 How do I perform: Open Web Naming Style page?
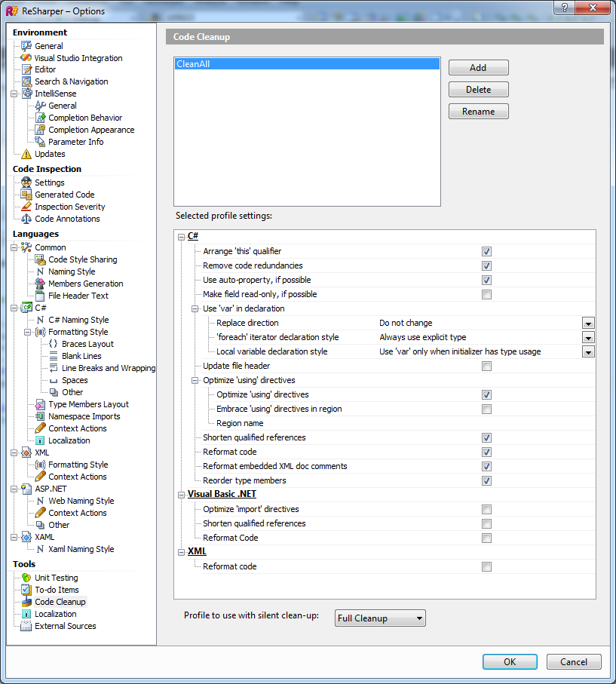(x=81, y=501)
